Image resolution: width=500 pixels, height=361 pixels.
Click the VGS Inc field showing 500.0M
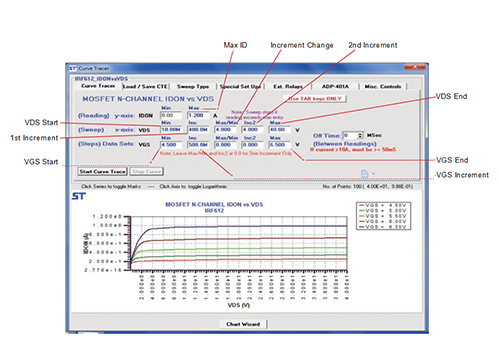pyautogui.click(x=199, y=145)
